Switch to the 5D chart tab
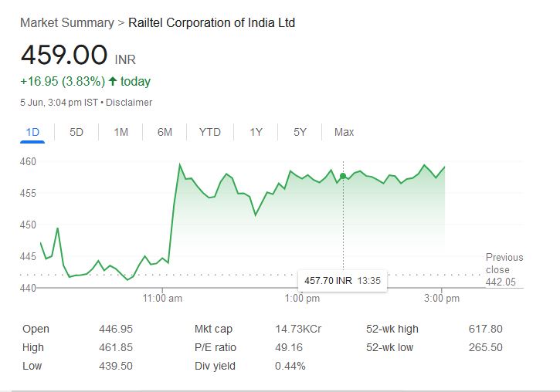The image size is (560, 392). tap(76, 132)
